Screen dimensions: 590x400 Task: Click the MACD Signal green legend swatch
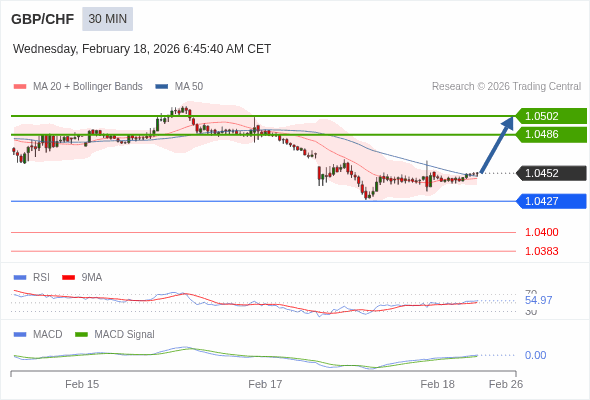(x=81, y=335)
